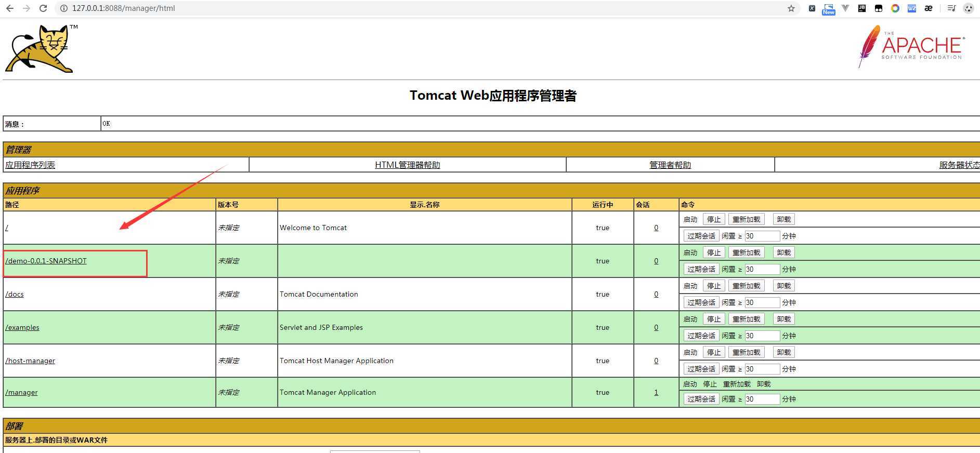
Task: Open the /manager path link
Action: pyautogui.click(x=21, y=392)
